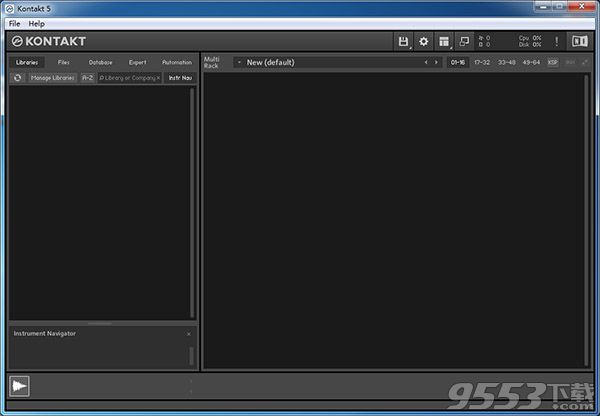
Task: Toggle the AUX sends view
Action: 570,62
